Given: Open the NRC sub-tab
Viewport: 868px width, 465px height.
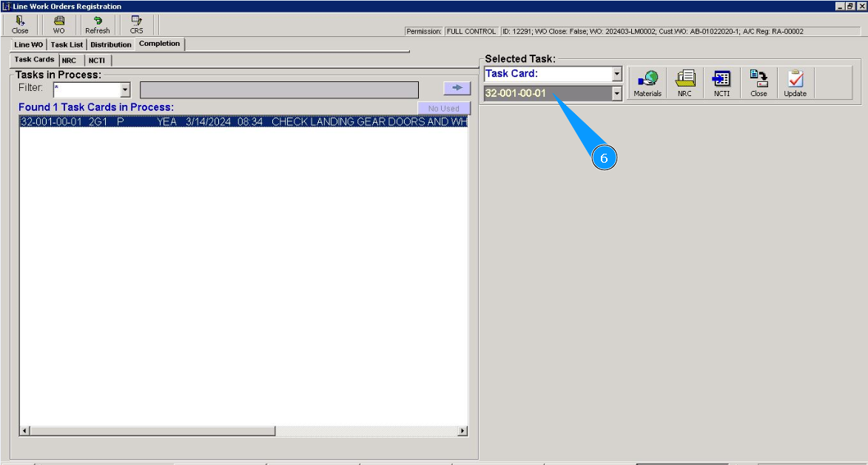Looking at the screenshot, I should pos(70,61).
